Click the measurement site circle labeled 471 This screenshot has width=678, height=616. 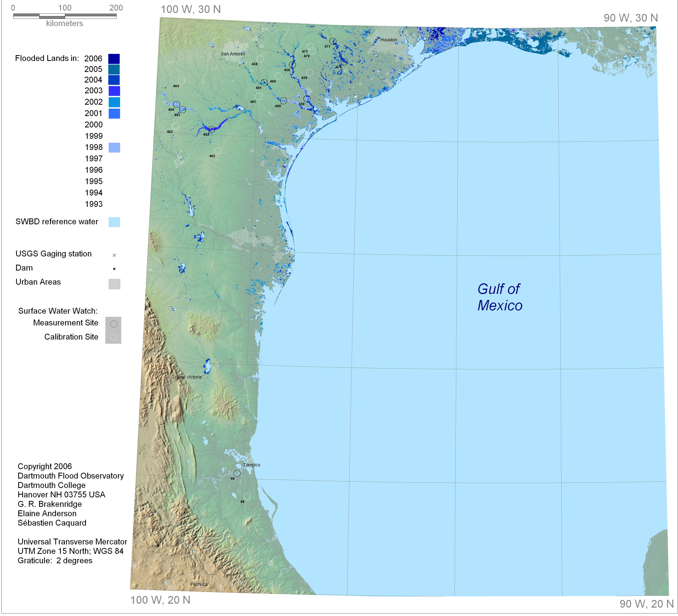pyautogui.click(x=333, y=41)
